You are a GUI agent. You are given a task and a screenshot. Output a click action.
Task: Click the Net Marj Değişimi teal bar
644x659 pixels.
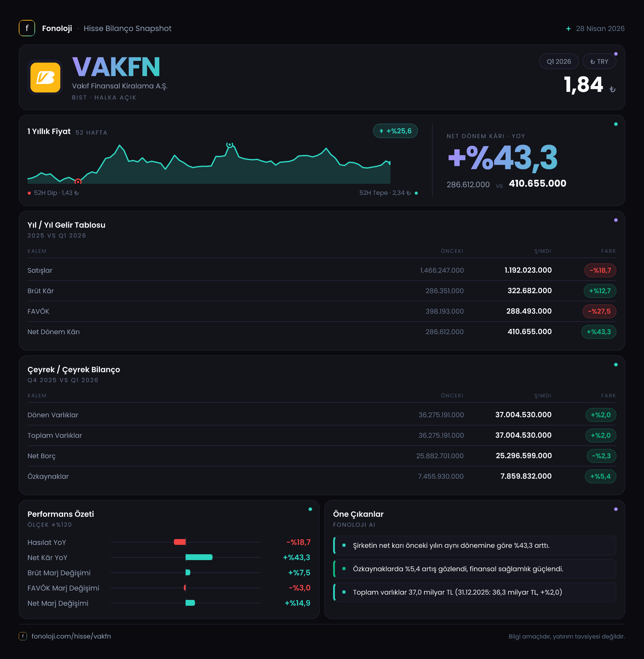coord(190,603)
